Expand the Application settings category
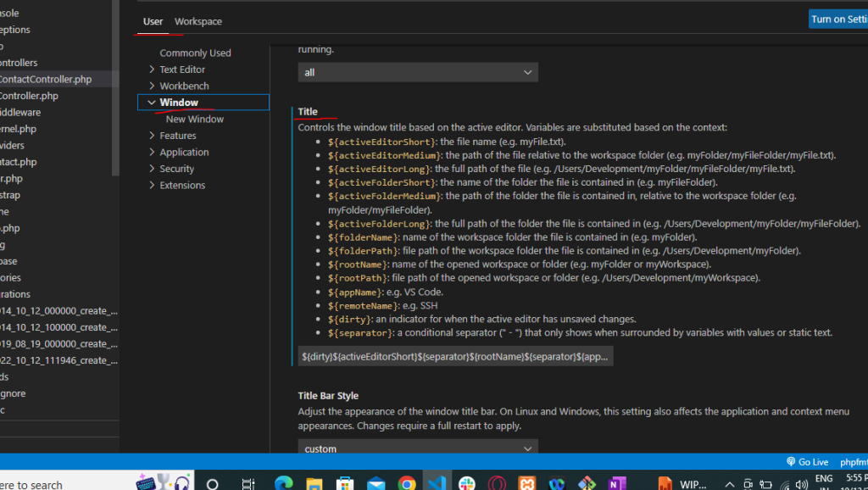The width and height of the screenshot is (868, 490). click(x=184, y=153)
